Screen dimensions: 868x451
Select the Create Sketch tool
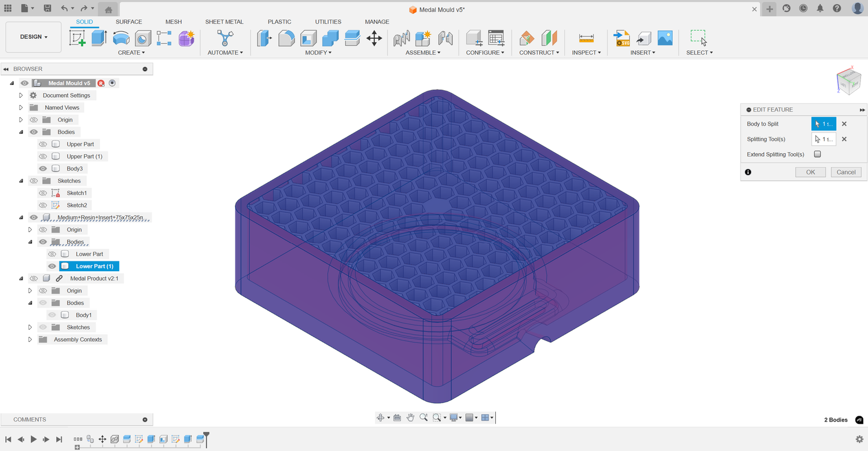78,38
